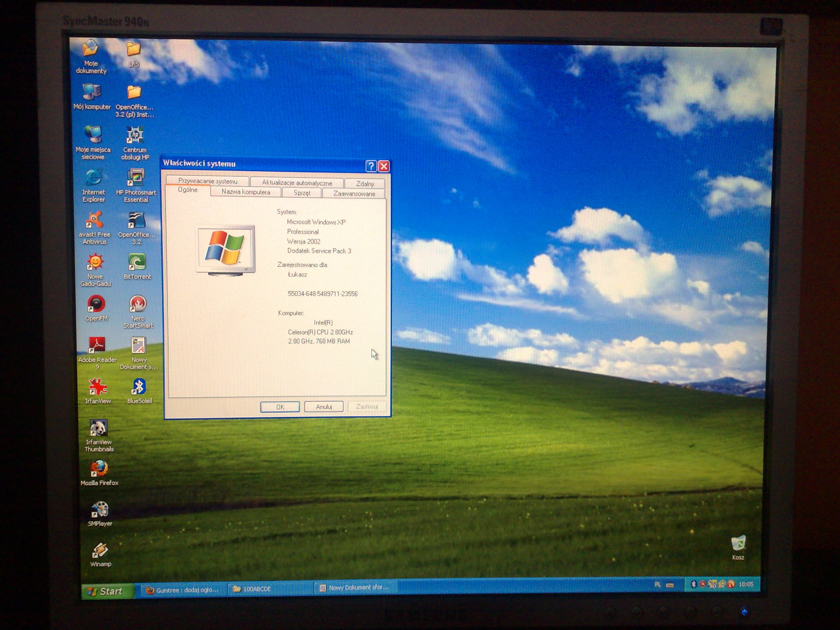Click the Komputer: label
840x630 pixels.
(x=291, y=313)
